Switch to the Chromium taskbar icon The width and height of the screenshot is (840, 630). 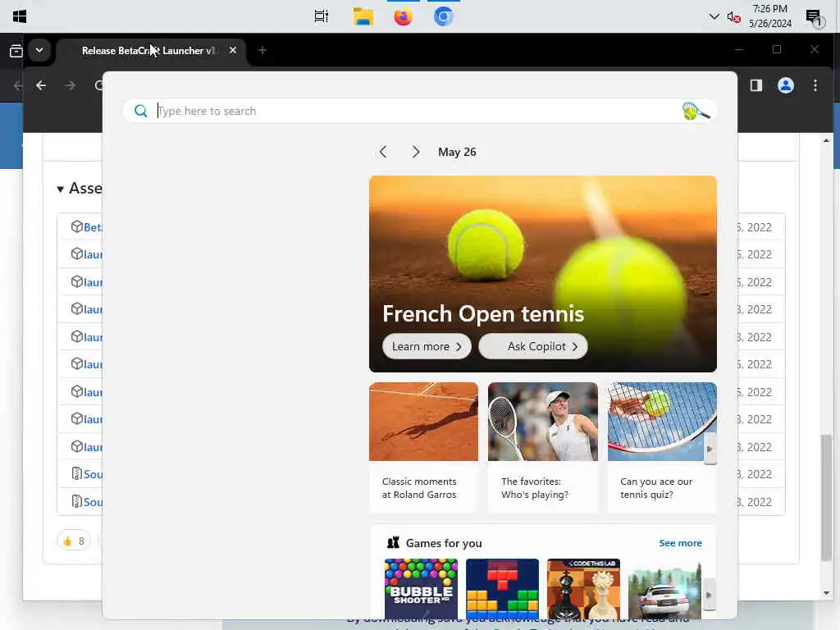click(x=443, y=16)
